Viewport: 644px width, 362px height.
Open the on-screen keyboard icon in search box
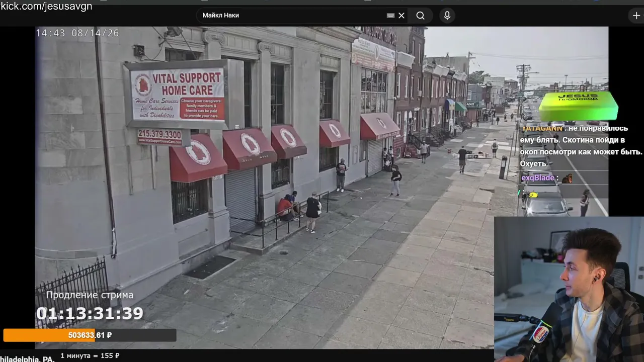point(390,16)
